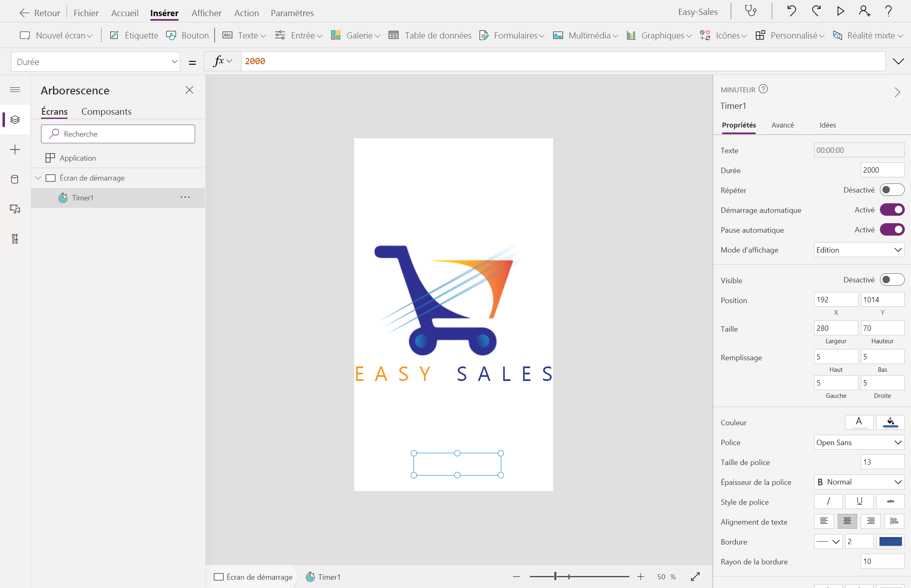Viewport: 911px width, 588px height.
Task: Collapse the properties pane chevron
Action: tap(897, 92)
